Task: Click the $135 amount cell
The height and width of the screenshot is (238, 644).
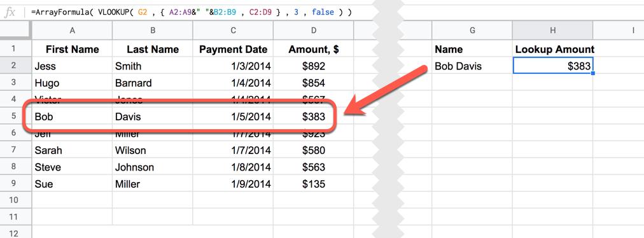Action: click(x=313, y=184)
